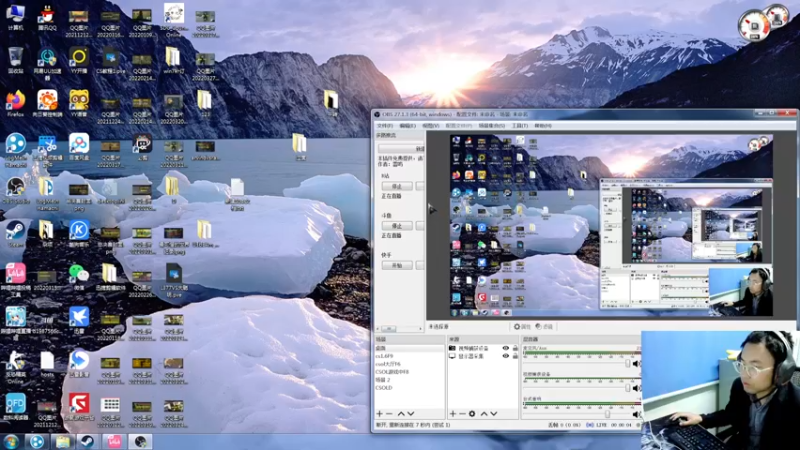Image resolution: width=800 pixels, height=450 pixels.
Task: Open 工具 menu in OBS
Action: click(519, 126)
